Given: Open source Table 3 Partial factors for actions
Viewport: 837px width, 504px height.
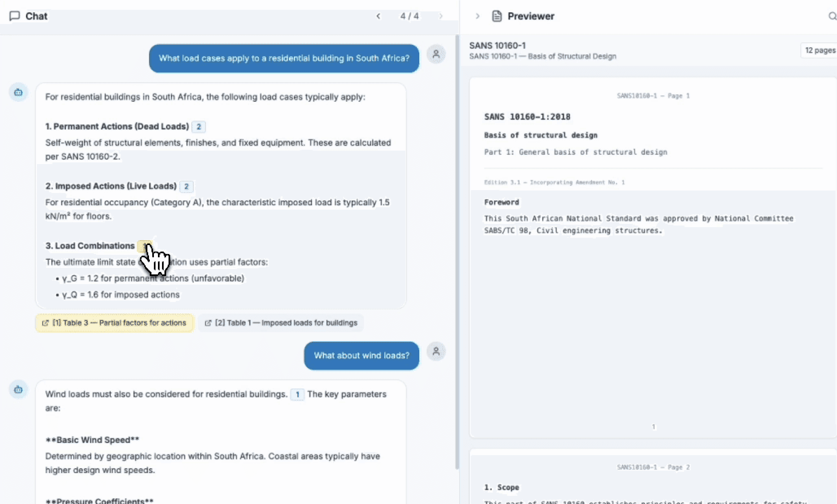Looking at the screenshot, I should click(x=114, y=323).
